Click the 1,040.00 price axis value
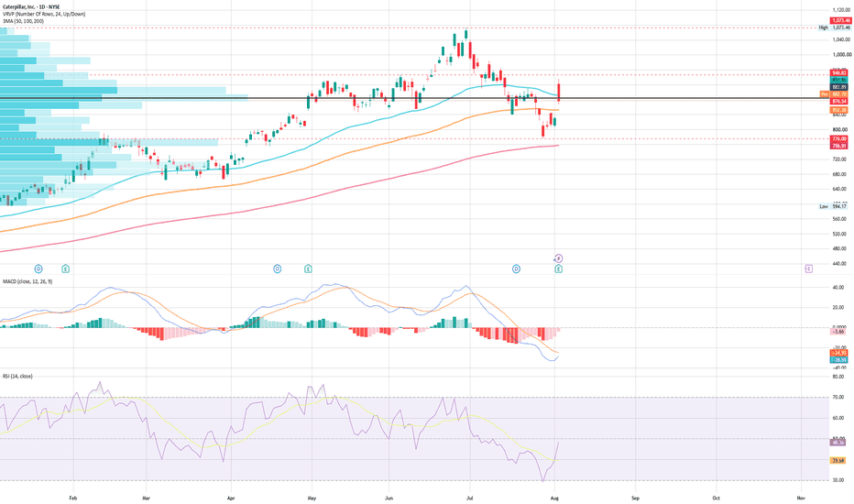854x504 pixels. (841, 39)
